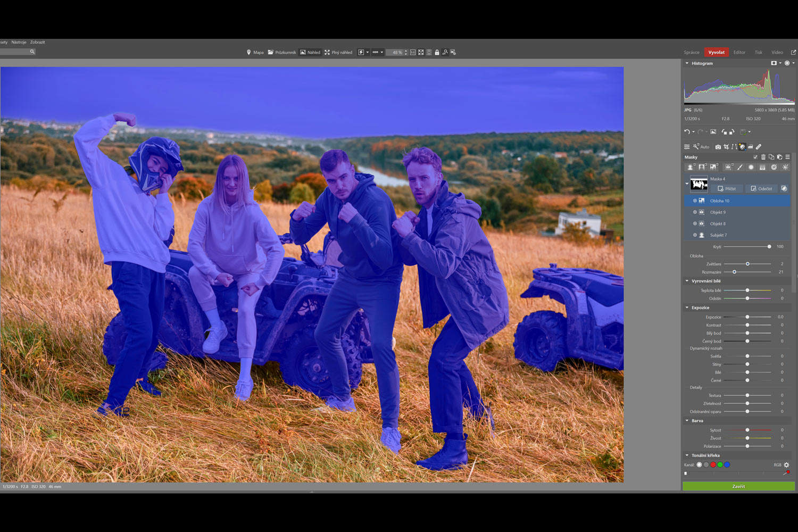Select the crop tool icon
Viewport: 798px width, 532px height.
point(726,147)
